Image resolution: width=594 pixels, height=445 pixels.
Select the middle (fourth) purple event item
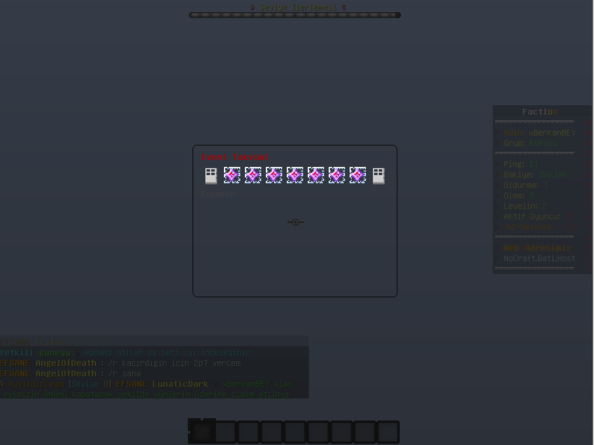(295, 175)
